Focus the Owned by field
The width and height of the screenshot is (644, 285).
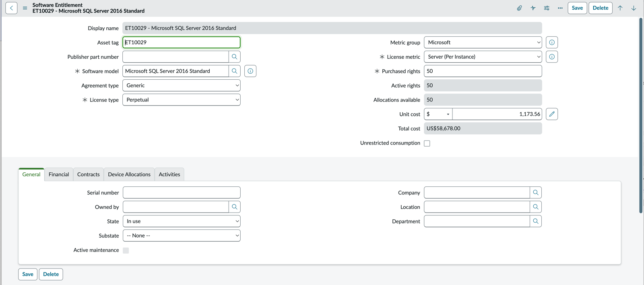pyautogui.click(x=176, y=207)
